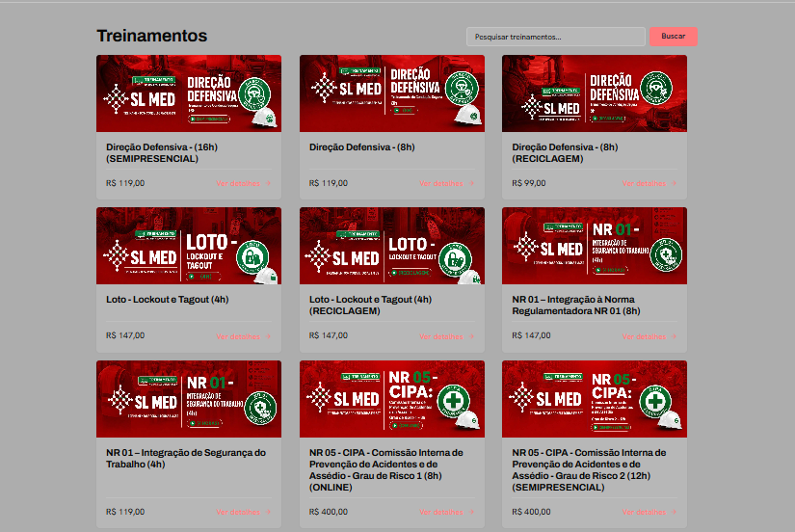This screenshot has height=532, width=795.
Task: Click SL MED logo on Loto RECICLAGEM banner
Action: 342,257
